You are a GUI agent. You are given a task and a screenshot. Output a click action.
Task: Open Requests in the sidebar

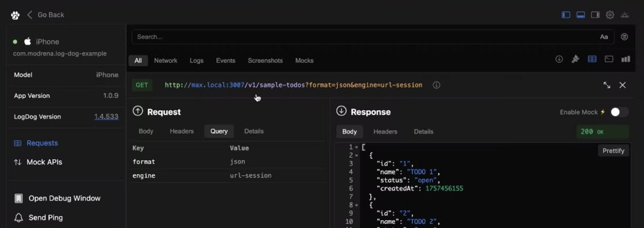[x=42, y=143]
